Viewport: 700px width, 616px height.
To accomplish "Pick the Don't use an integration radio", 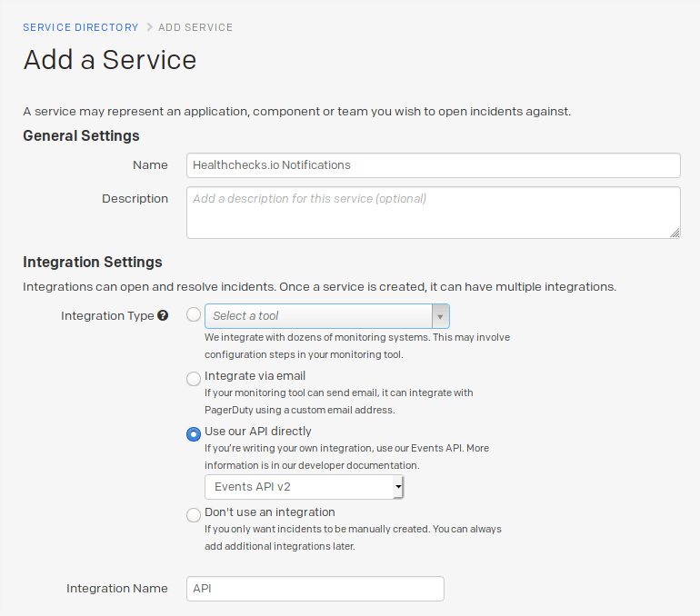I will (194, 514).
